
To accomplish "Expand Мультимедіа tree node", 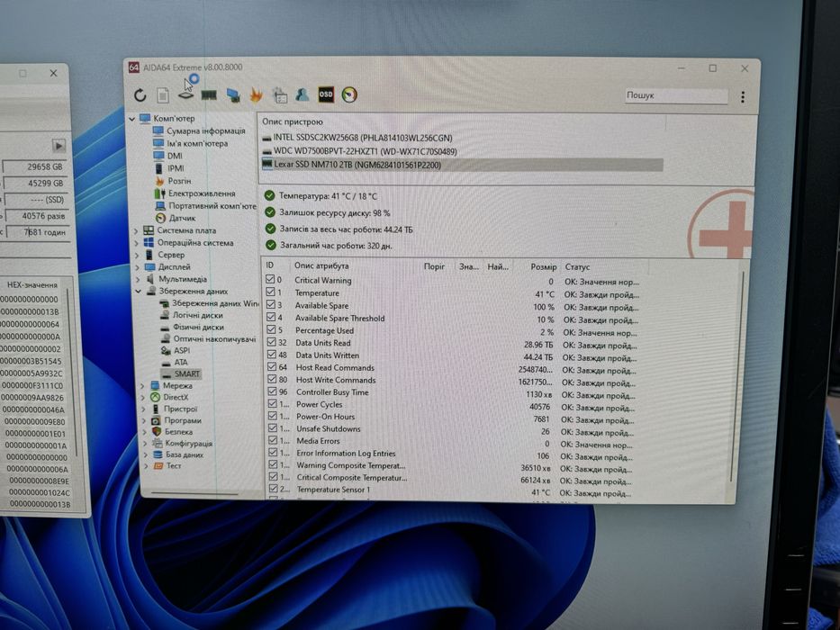I will [139, 280].
